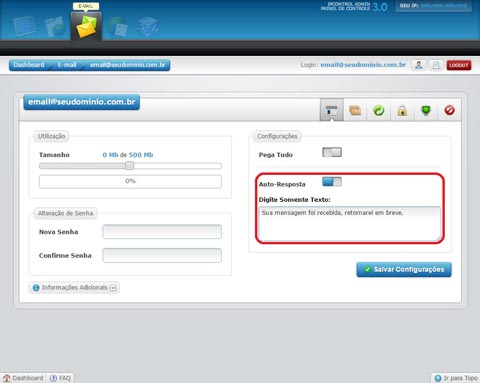Select E-mail breadcrumb item
The image size is (480, 383).
(67, 65)
